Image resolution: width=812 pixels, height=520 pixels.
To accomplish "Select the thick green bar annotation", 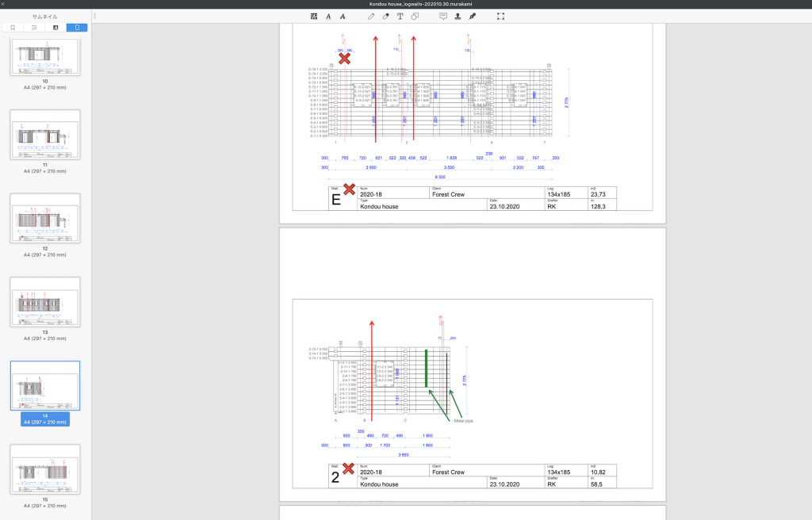I will click(426, 369).
